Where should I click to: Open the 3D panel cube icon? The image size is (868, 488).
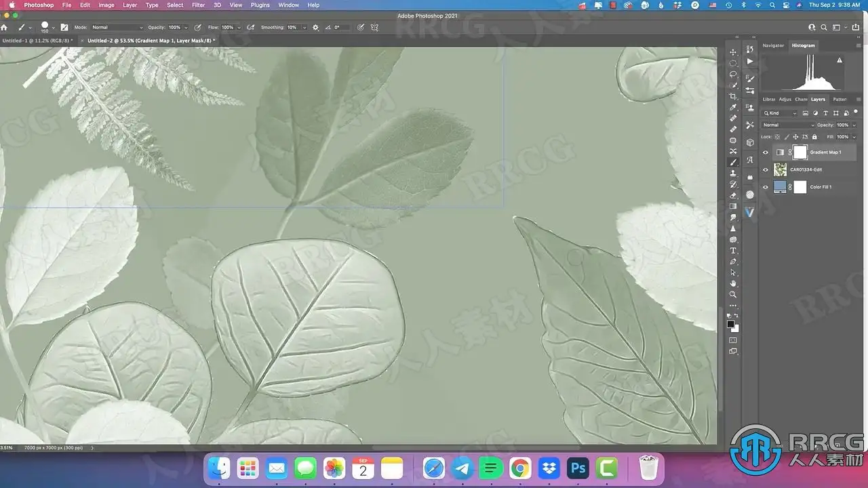pyautogui.click(x=750, y=142)
